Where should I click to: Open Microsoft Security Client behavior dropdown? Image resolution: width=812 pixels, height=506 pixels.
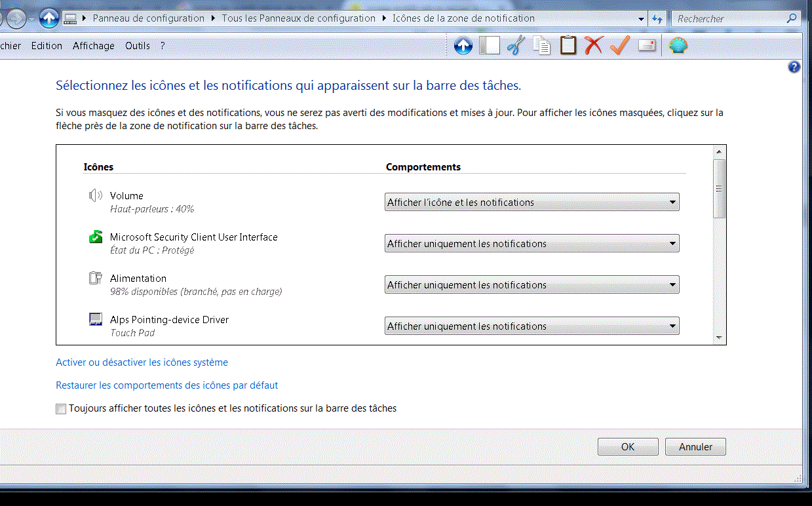[x=532, y=243]
